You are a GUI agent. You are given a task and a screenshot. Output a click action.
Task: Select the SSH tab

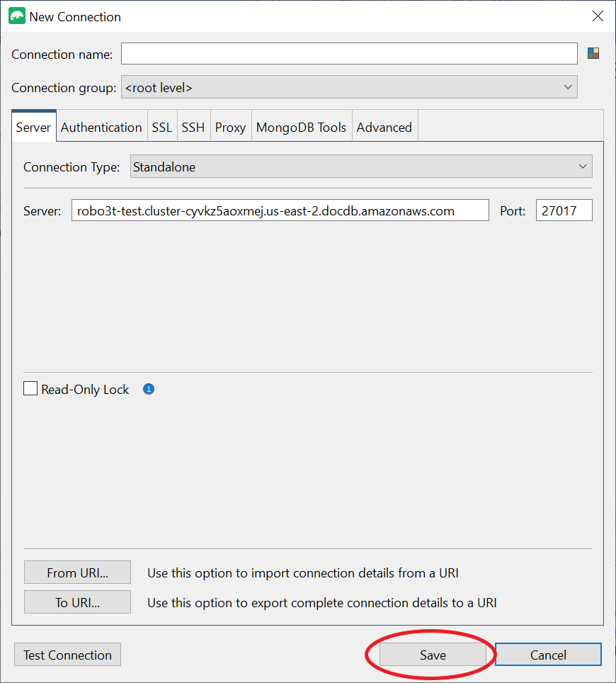tap(193, 126)
